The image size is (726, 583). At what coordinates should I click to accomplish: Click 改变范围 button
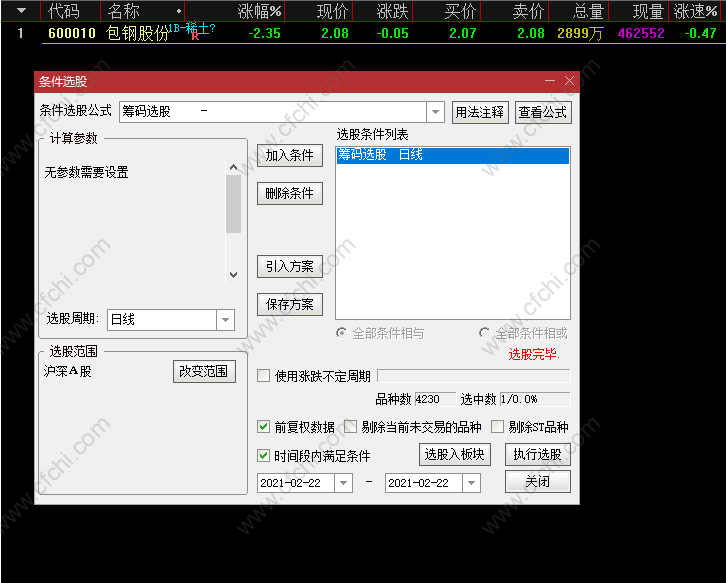(204, 371)
